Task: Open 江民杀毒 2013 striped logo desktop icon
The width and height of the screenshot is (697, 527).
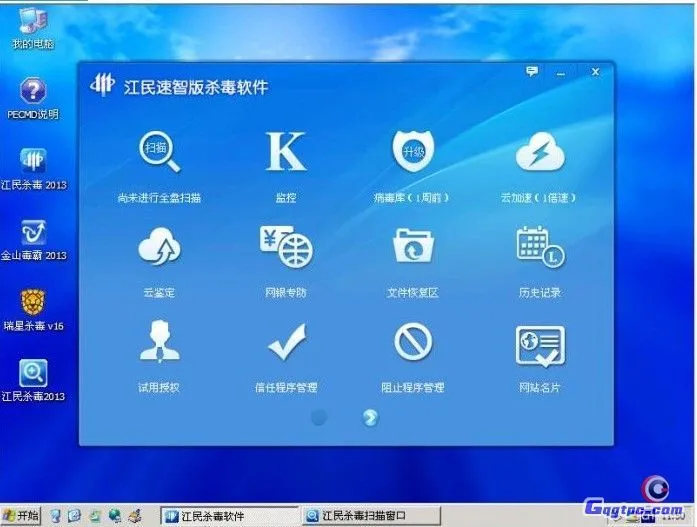Action: [33, 169]
